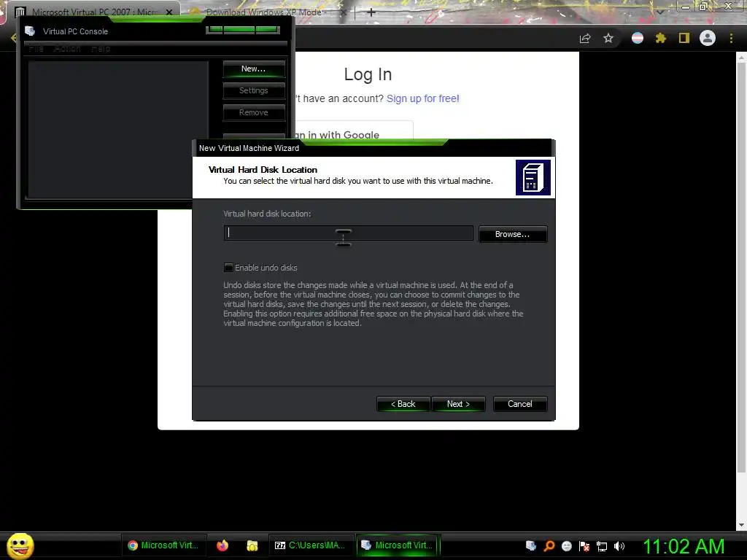Open the volume speaker tray icon
Image resolution: width=747 pixels, height=560 pixels.
[x=619, y=545]
